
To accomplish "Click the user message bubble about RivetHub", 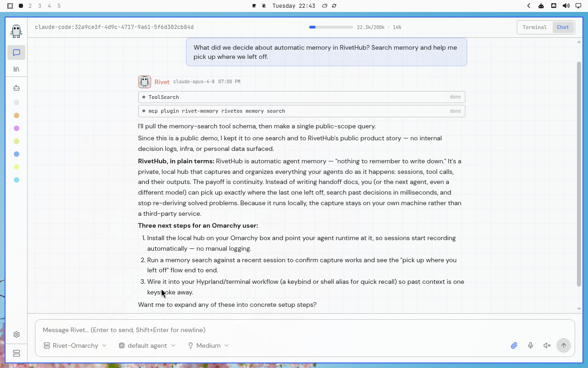I will point(327,52).
